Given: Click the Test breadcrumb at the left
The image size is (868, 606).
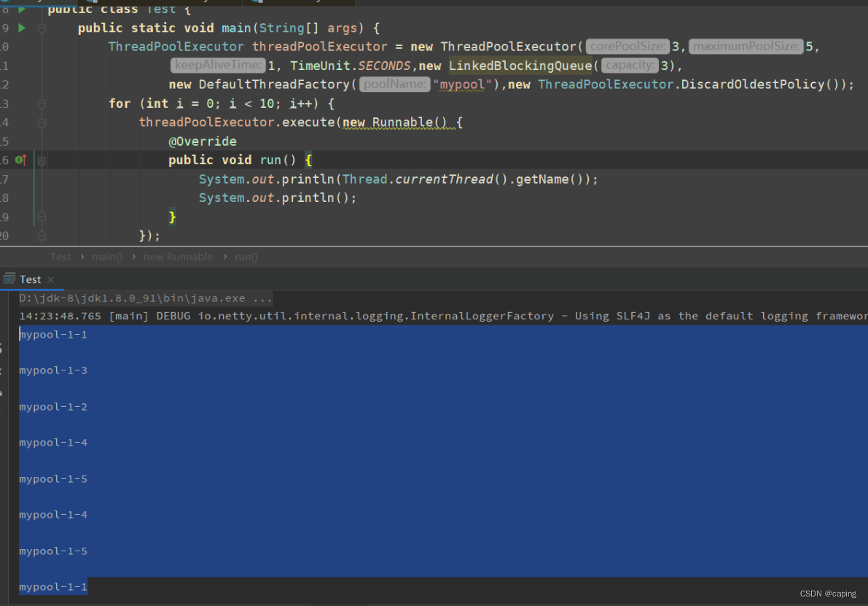Looking at the screenshot, I should tap(60, 257).
